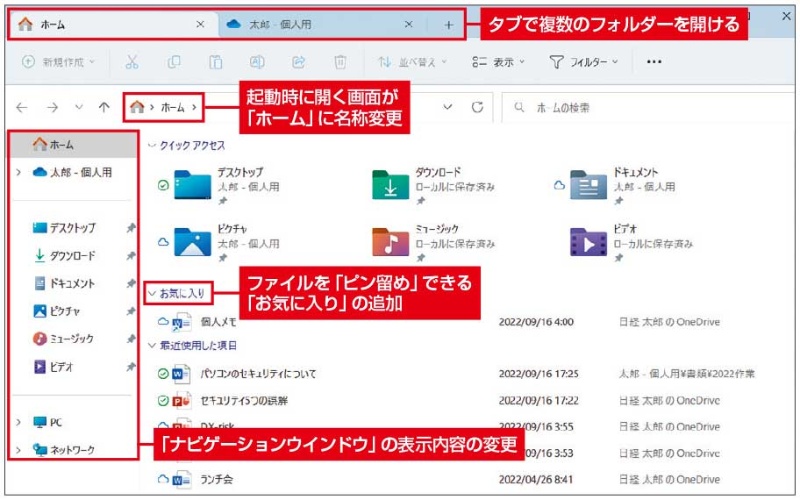The image size is (800, 500).
Task: Click the 新規作成 button
Action: [58, 62]
